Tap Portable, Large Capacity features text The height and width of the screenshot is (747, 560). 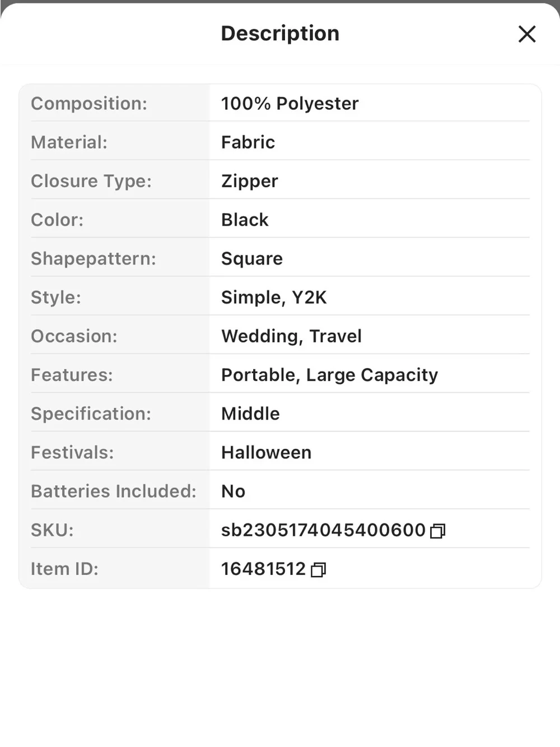point(329,375)
